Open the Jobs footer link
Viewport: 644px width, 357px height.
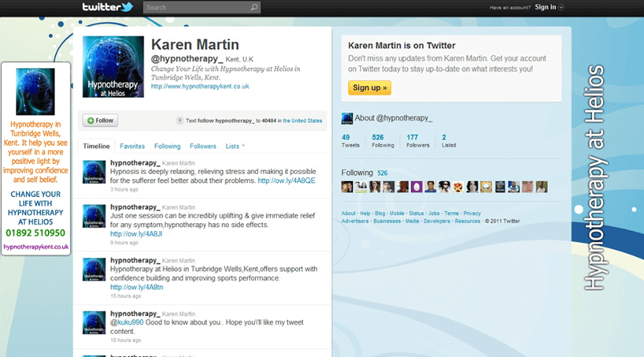click(x=434, y=214)
